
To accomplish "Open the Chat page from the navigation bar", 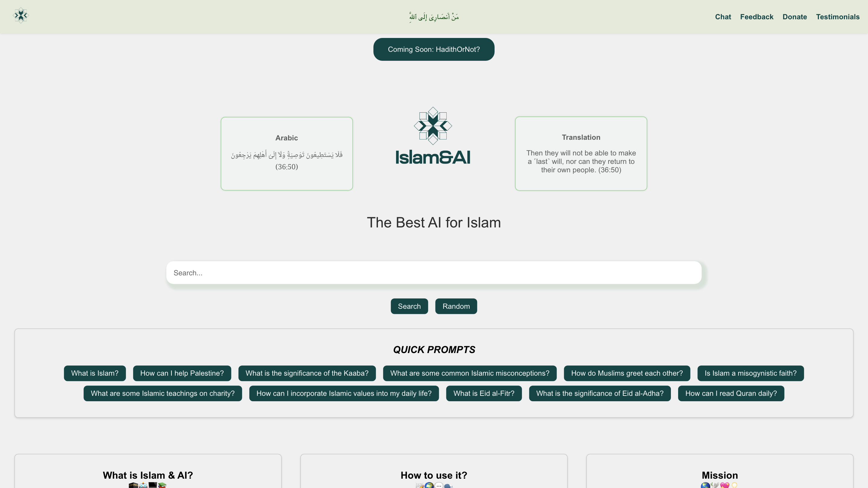I will click(x=723, y=17).
